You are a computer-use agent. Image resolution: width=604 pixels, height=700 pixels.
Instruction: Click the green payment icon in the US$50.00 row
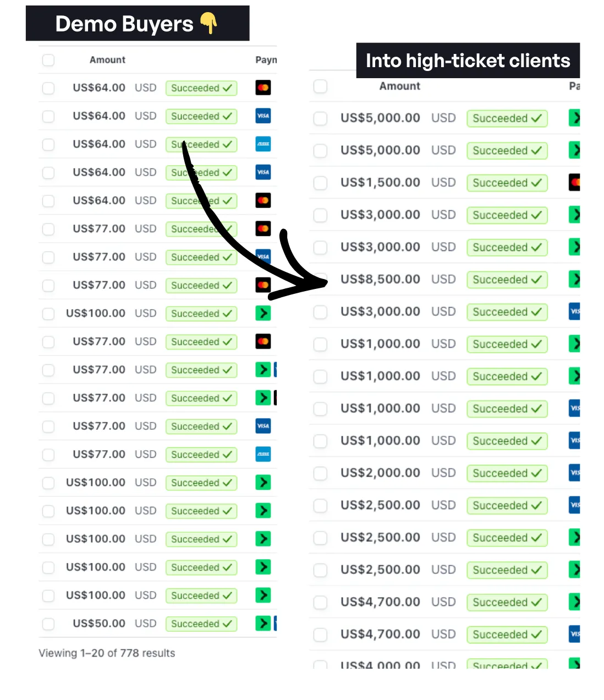263,624
